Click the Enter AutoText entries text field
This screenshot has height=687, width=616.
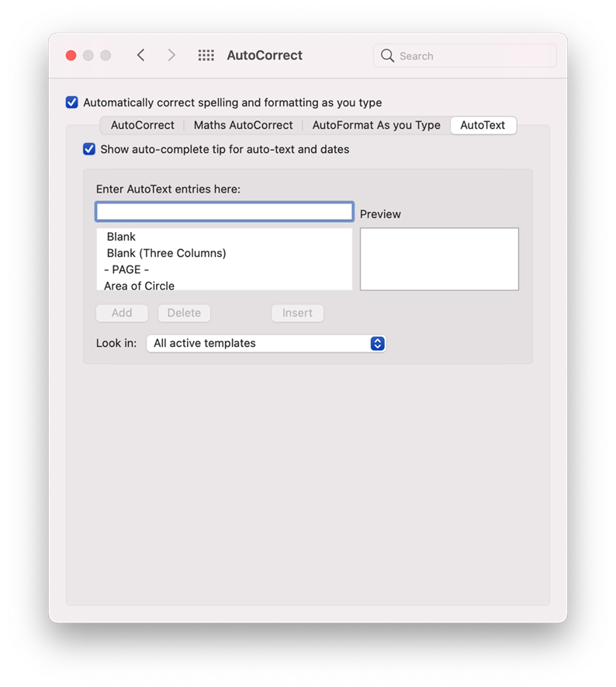[224, 212]
